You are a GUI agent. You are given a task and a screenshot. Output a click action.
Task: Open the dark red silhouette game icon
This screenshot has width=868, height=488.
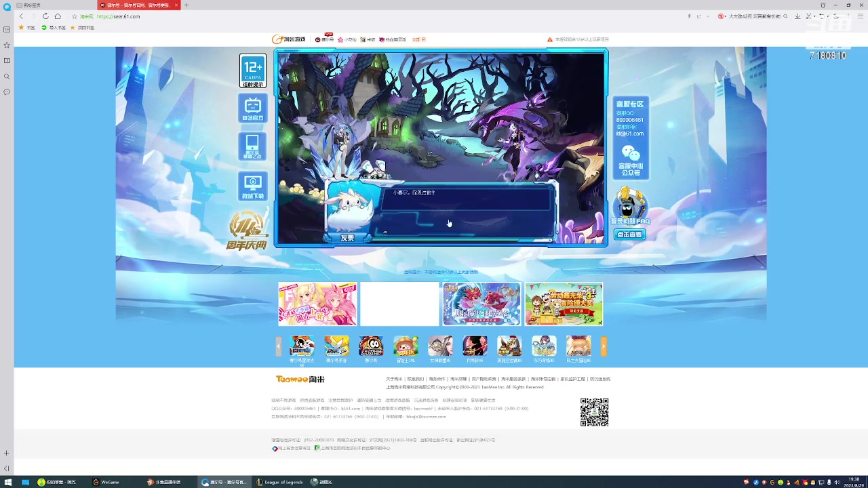click(x=475, y=346)
